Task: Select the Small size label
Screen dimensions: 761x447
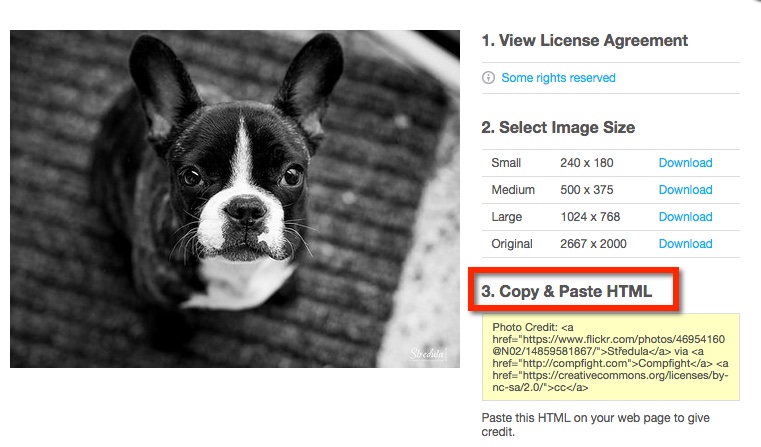Action: [506, 163]
